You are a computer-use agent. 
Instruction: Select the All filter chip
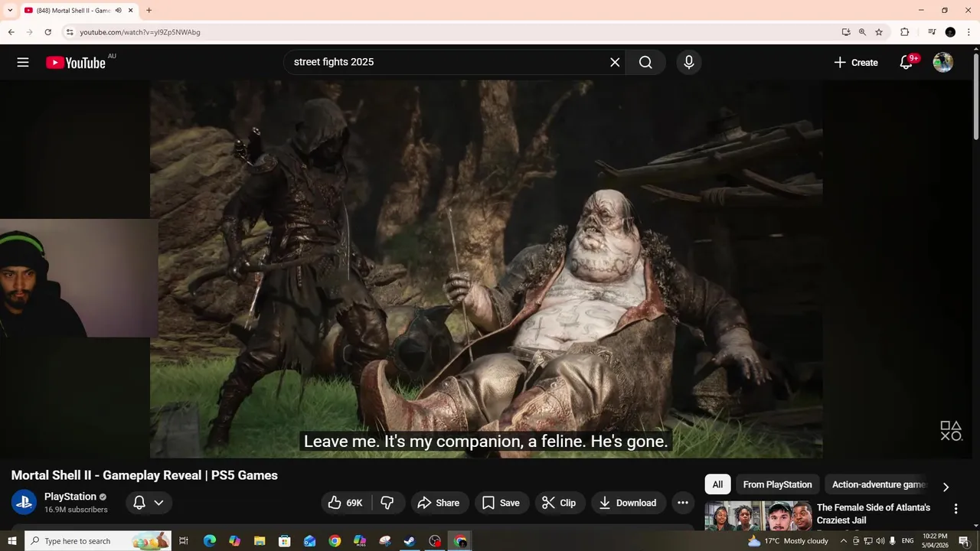[717, 484]
